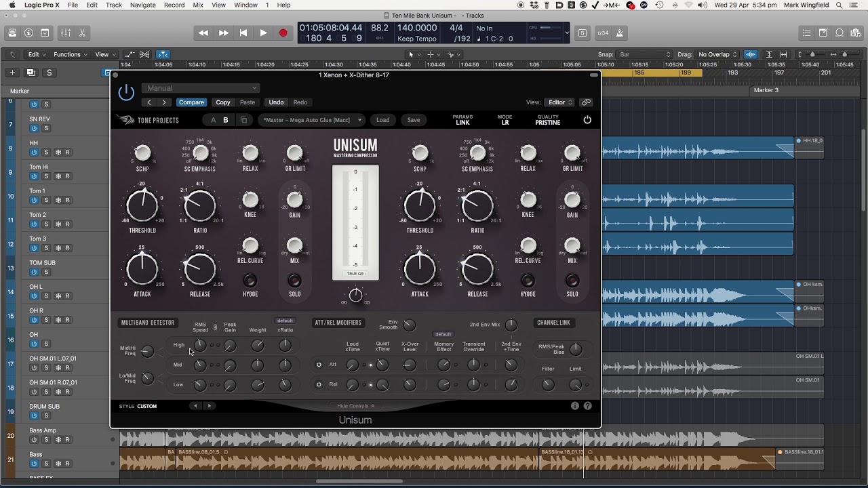
Task: Toggle the left channel HYDGE button
Action: (250, 280)
